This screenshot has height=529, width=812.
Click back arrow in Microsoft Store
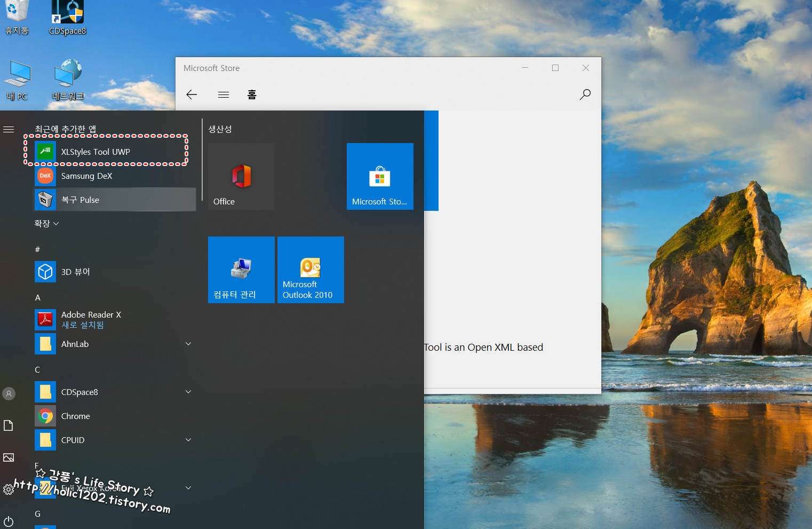[x=192, y=94]
